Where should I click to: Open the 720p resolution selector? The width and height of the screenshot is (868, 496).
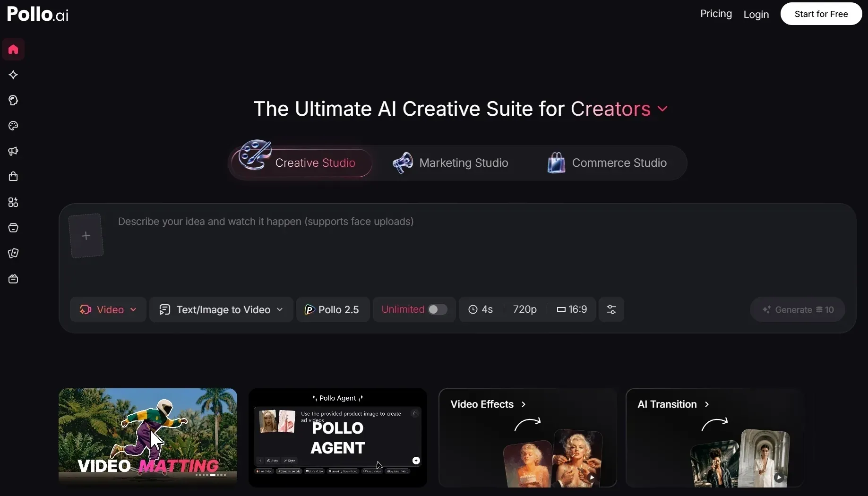pos(524,309)
